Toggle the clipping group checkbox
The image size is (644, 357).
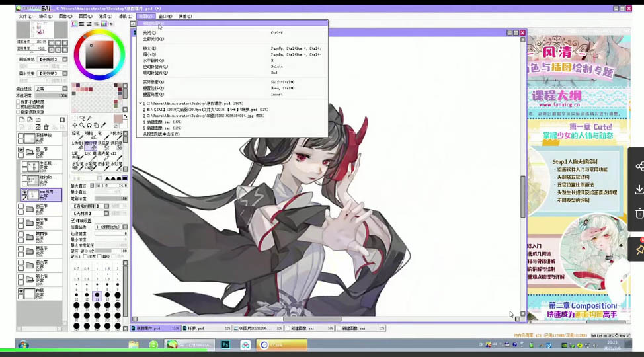coord(18,107)
